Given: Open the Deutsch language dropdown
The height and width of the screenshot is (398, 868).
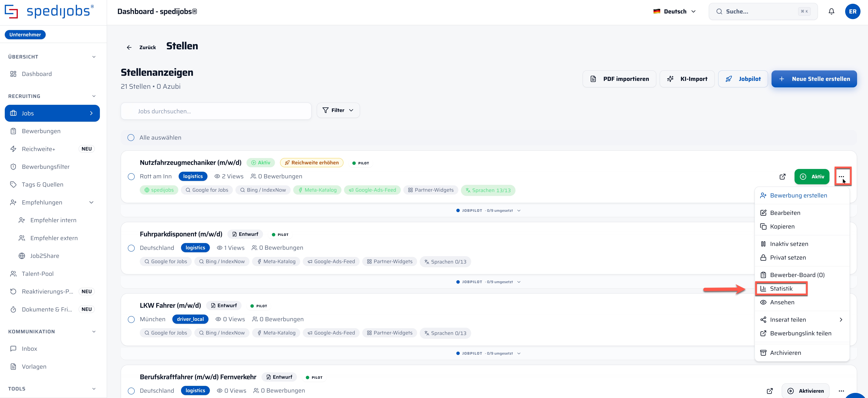Looking at the screenshot, I should tap(674, 11).
